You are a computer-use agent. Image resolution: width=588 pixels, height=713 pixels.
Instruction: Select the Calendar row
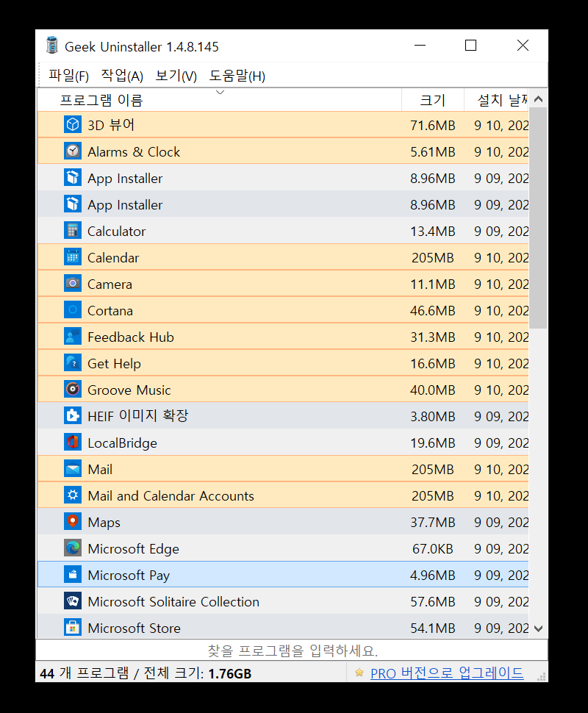click(x=283, y=257)
